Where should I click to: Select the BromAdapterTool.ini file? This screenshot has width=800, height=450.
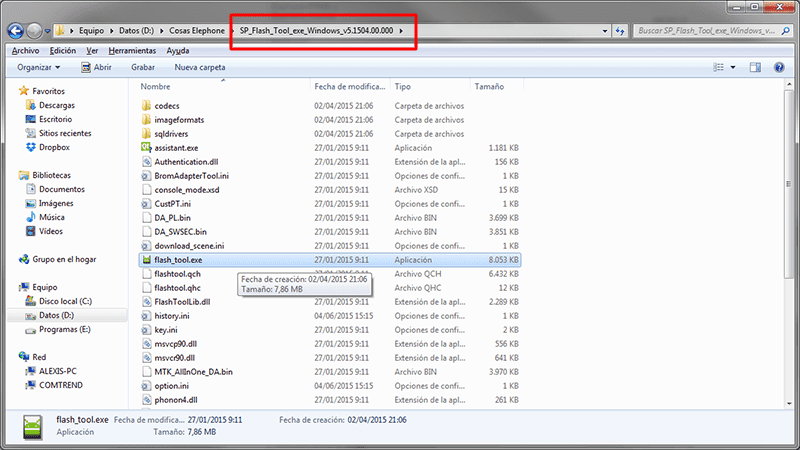click(x=191, y=176)
